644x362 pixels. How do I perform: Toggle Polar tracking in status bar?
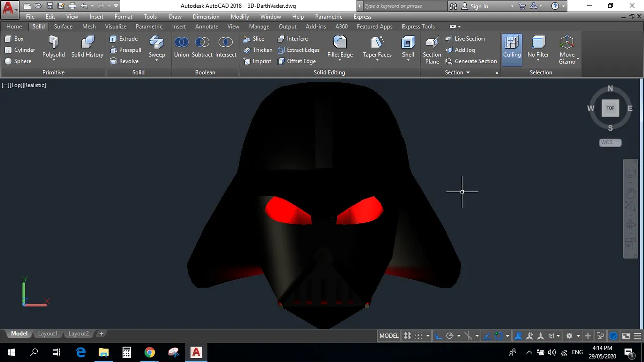(x=450, y=336)
